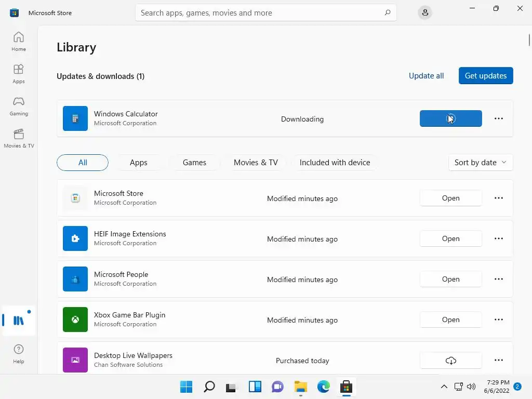Open the Windows Start menu
Image resolution: width=532 pixels, height=399 pixels.
[x=186, y=387]
